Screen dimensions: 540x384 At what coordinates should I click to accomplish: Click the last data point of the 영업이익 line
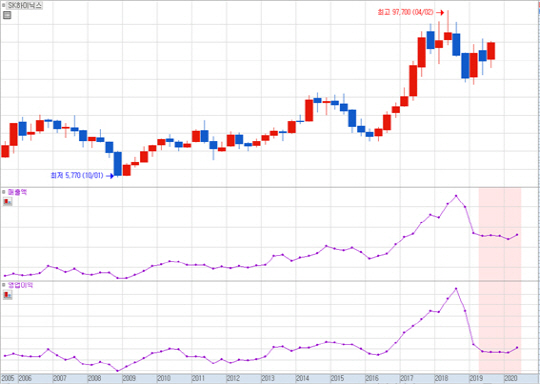517,348
